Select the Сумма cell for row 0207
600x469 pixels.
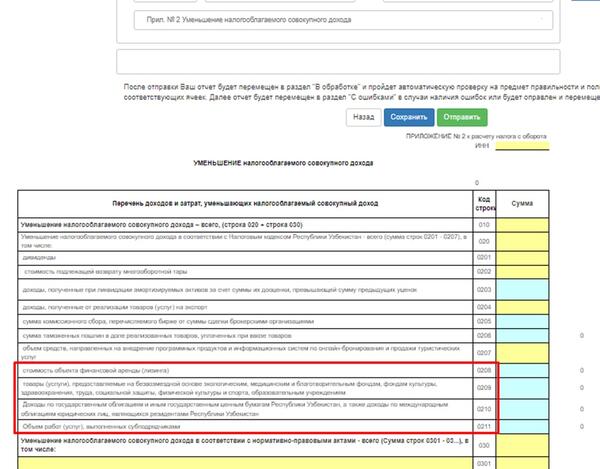click(523, 353)
